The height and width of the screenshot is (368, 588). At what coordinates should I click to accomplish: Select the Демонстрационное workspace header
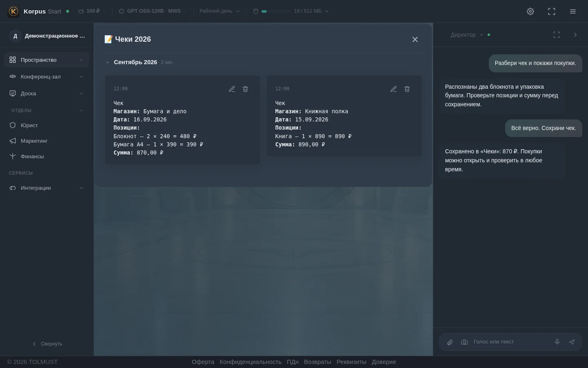click(x=47, y=36)
